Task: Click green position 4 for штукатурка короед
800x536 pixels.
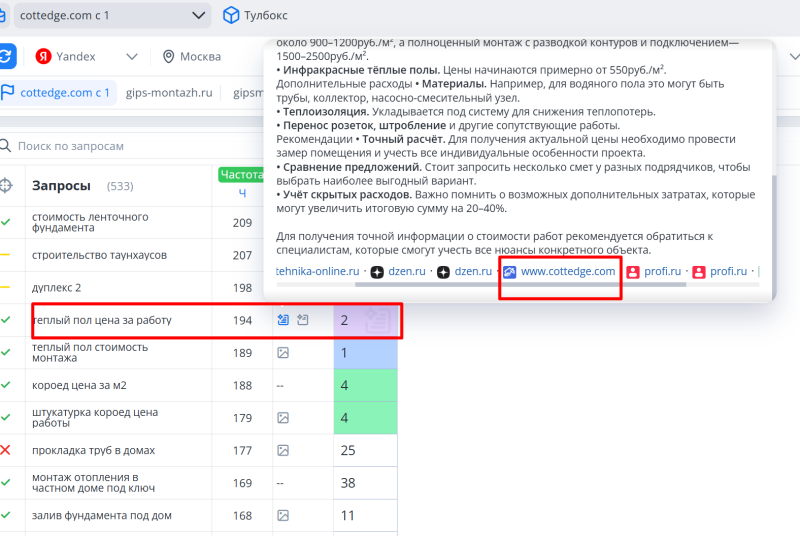Action: click(x=365, y=418)
